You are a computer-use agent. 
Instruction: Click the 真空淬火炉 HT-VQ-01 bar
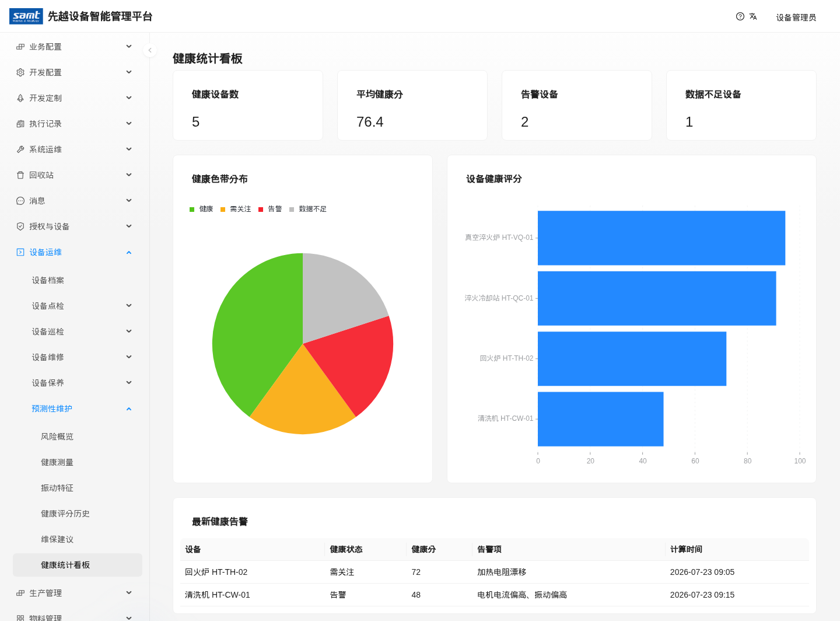click(661, 238)
